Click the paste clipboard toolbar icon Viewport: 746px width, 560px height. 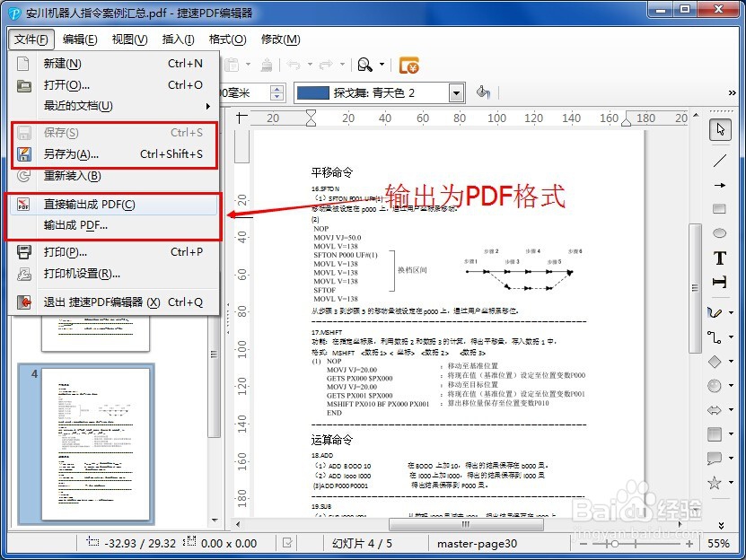(232, 65)
